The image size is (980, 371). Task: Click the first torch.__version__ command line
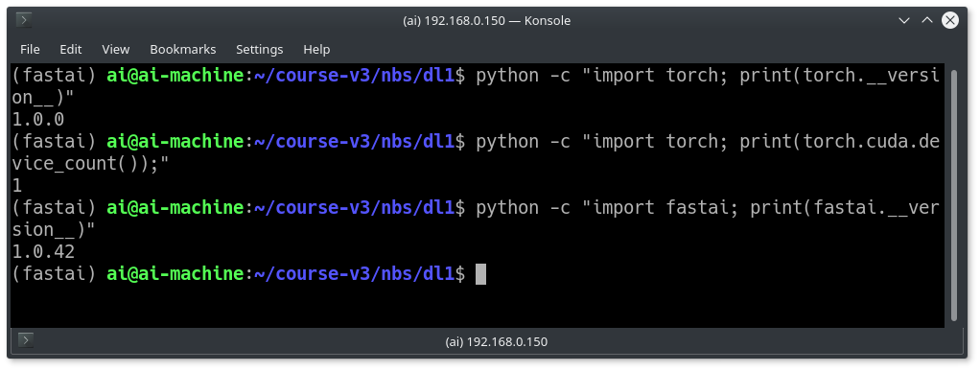coord(476,87)
